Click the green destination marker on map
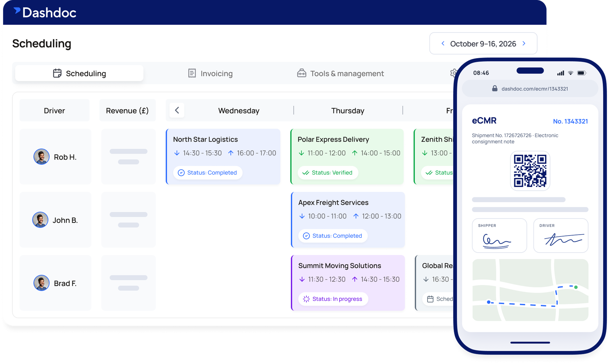Screen dimensions: 610x364 576,287
